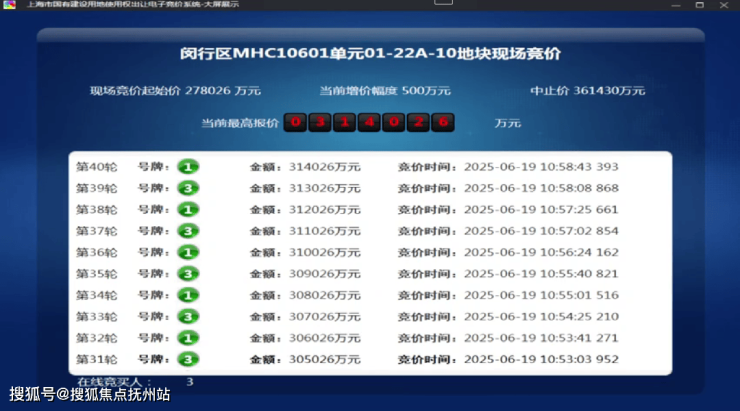Screen dimensions: 740x411
Task: Click the last digit of the highest bid counter
Action: pos(443,123)
